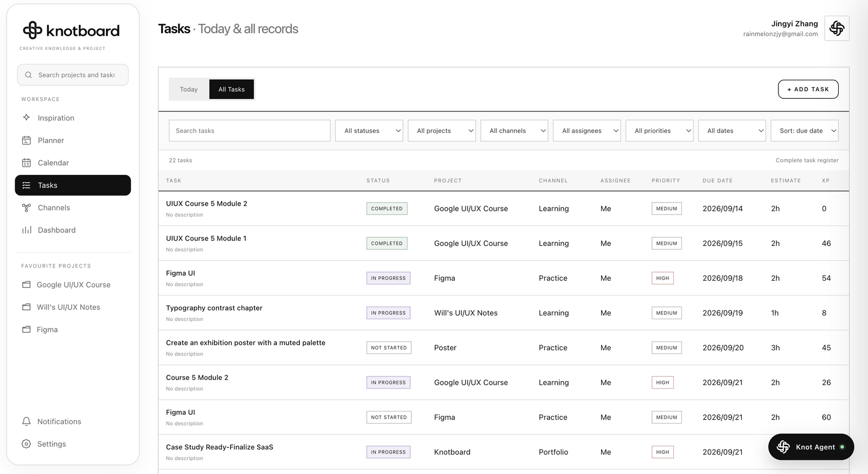This screenshot has height=474, width=868.
Task: Go to Dashboard in the sidebar
Action: (73, 230)
